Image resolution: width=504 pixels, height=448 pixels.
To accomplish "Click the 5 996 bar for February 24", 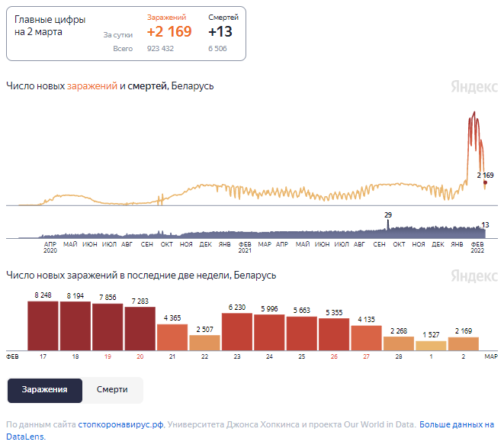I will pos(269,332).
